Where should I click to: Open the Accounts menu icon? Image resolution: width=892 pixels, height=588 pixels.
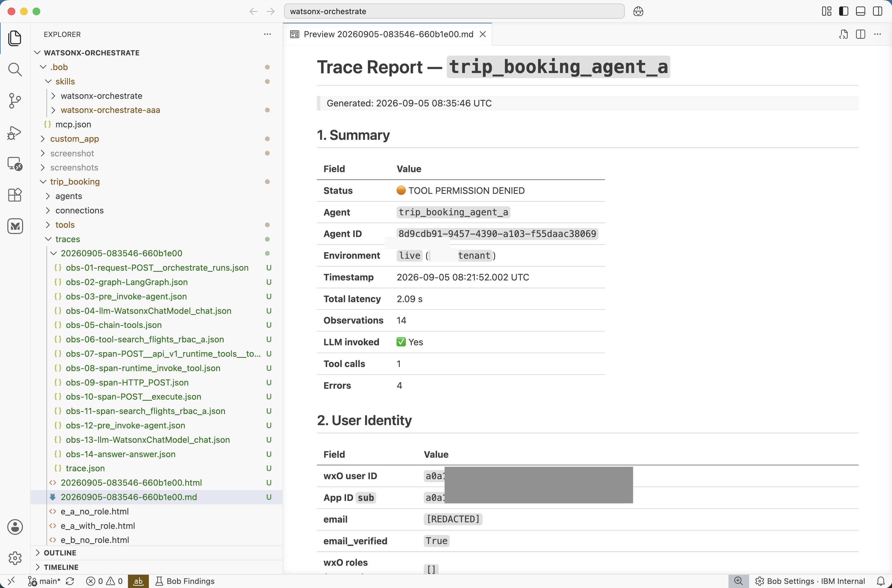pos(15,527)
